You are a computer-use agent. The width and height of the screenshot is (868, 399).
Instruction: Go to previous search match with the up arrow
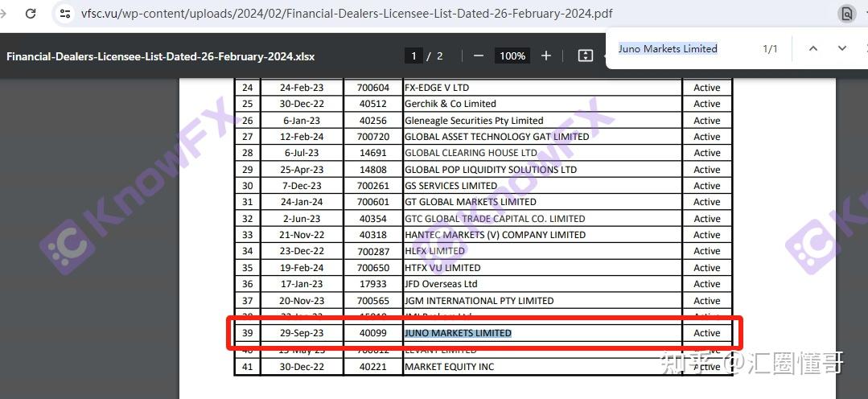[x=812, y=49]
